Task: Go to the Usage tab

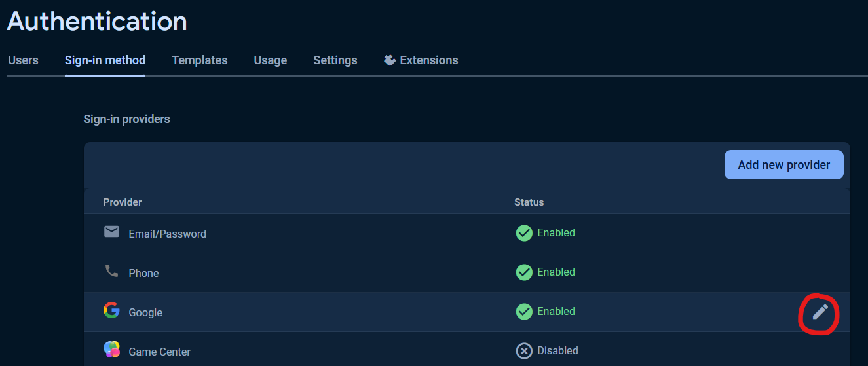Action: [271, 60]
